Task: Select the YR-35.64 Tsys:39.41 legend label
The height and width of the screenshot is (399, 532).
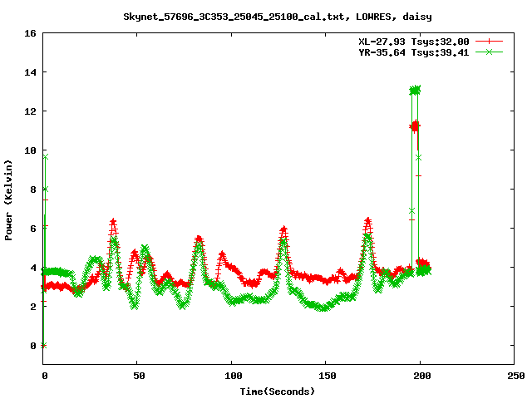Action: pos(413,52)
